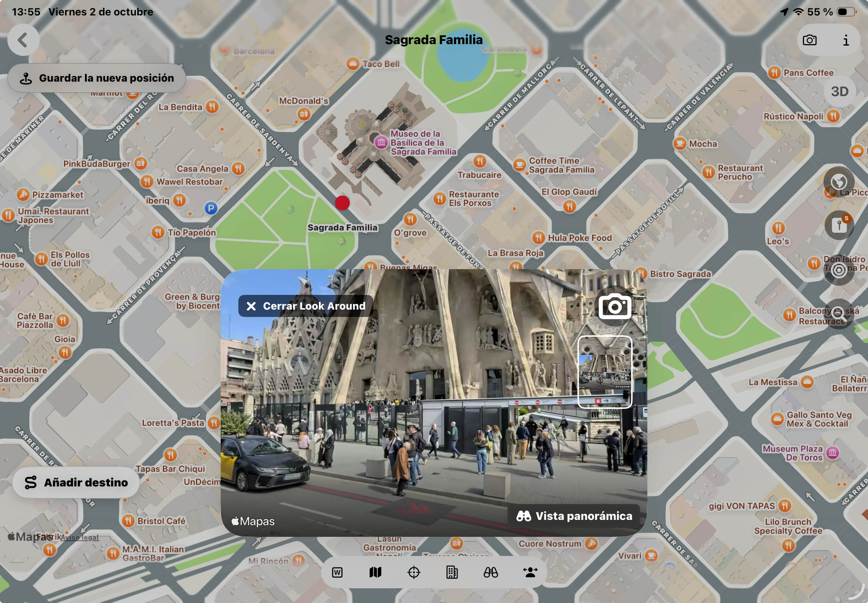
Task: Go back with the top-left chevron
Action: tap(24, 40)
